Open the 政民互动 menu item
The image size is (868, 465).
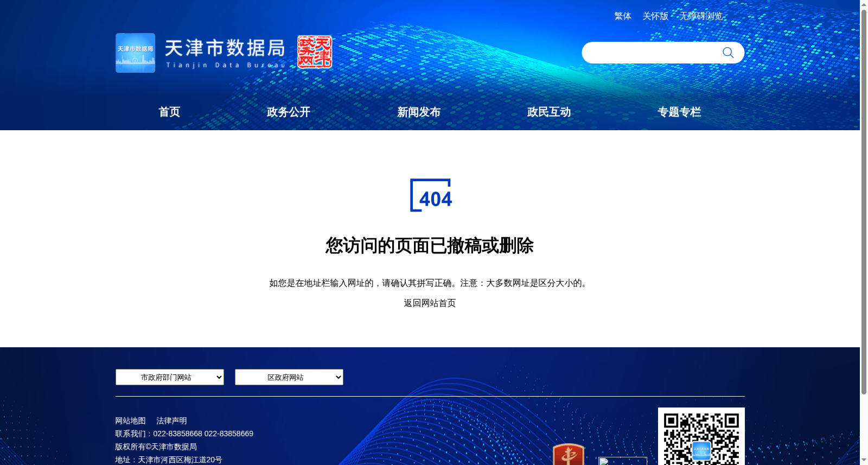[x=549, y=112]
